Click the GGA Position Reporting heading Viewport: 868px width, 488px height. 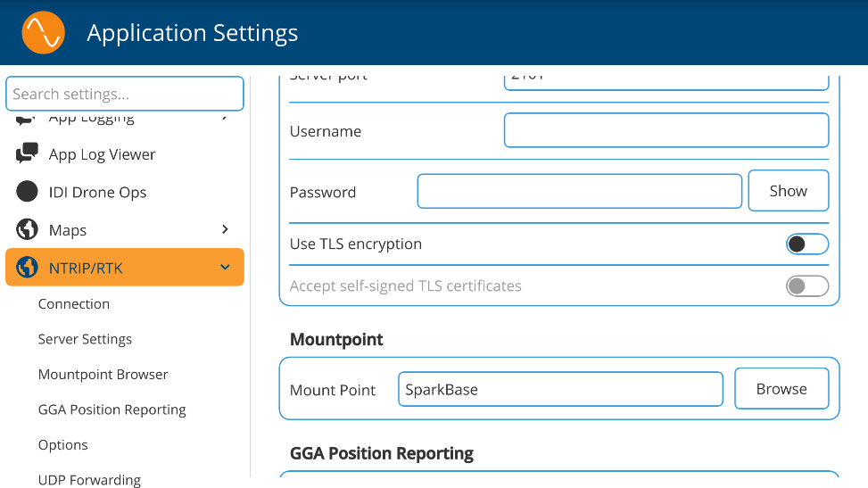coord(382,453)
